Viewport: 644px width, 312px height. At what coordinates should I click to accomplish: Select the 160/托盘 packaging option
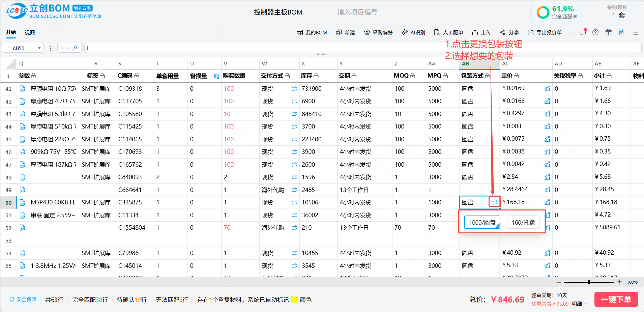(523, 222)
